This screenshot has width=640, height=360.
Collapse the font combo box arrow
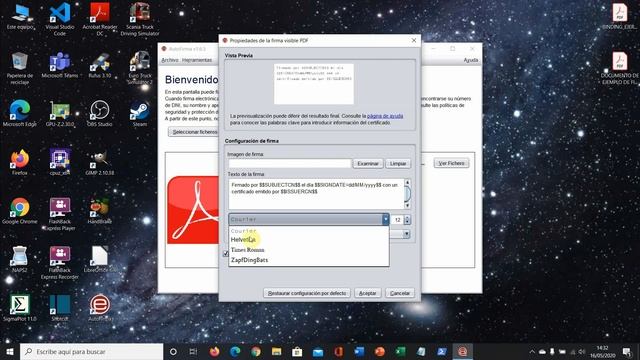point(385,220)
